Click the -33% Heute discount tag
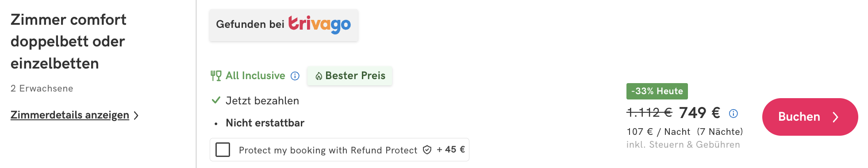 [x=657, y=91]
